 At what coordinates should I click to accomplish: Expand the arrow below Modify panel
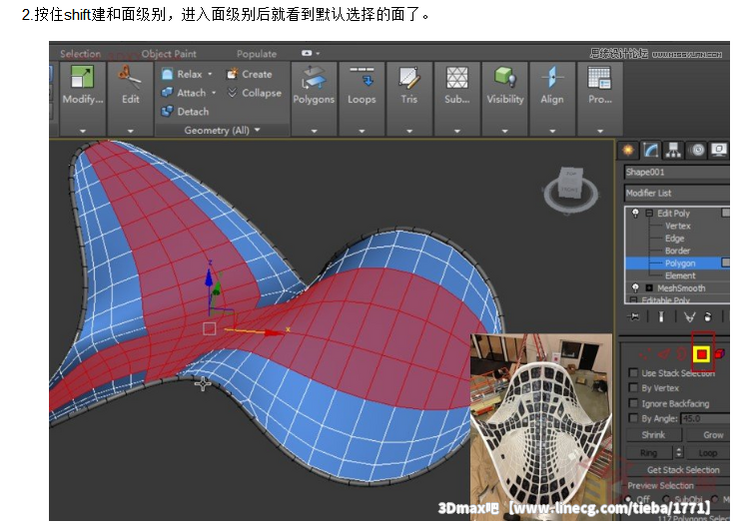click(83, 131)
